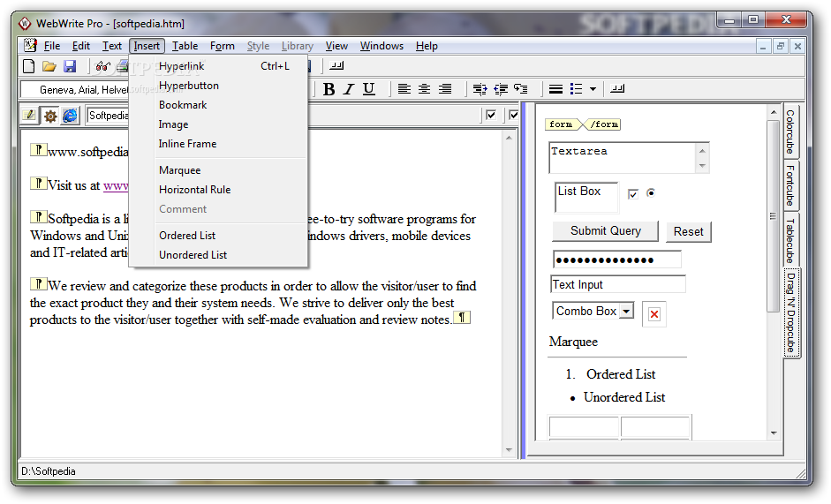Switch to the Colorcube tab

(790, 131)
